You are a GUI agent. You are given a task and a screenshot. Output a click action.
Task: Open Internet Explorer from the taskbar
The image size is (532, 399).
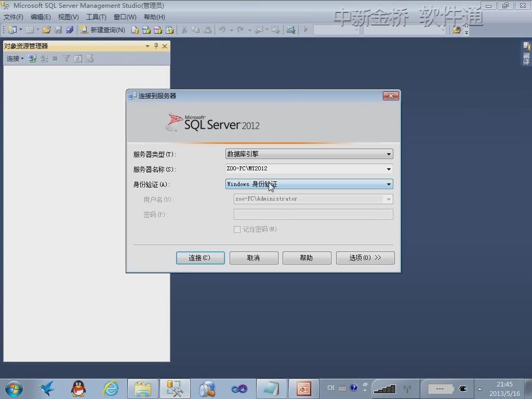111,389
